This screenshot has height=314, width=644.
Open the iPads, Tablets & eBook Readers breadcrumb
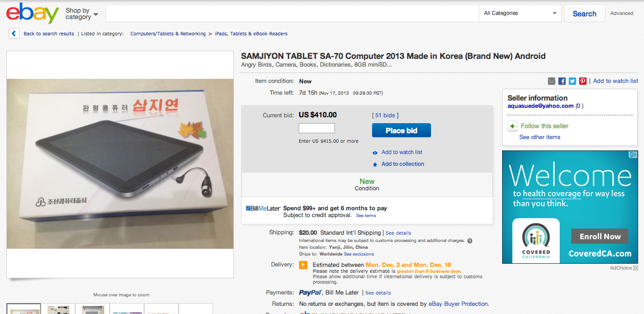251,34
